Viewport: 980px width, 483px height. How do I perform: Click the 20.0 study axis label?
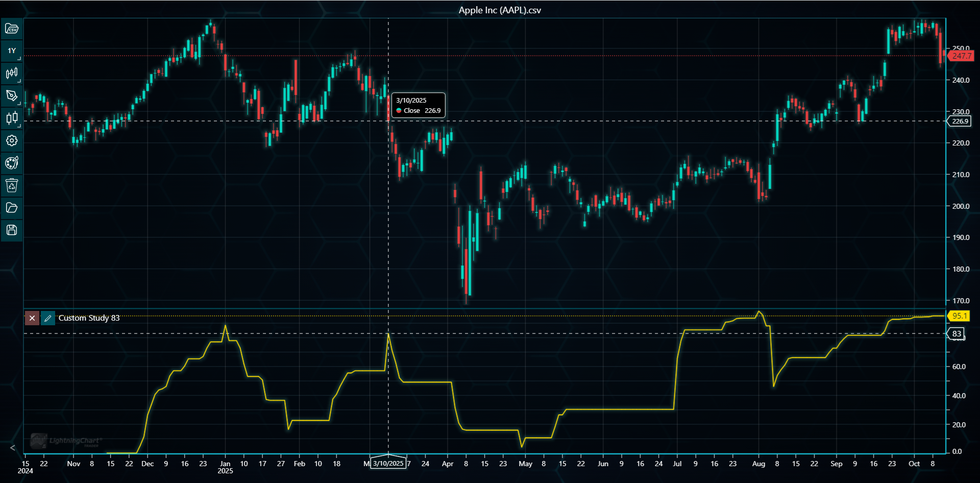click(x=959, y=425)
